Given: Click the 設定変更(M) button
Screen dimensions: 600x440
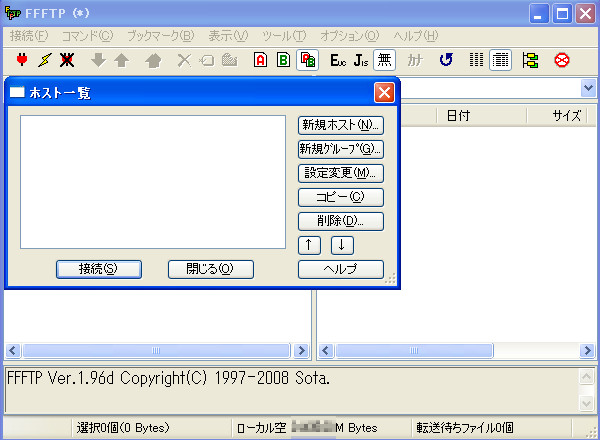Looking at the screenshot, I should click(x=341, y=173).
